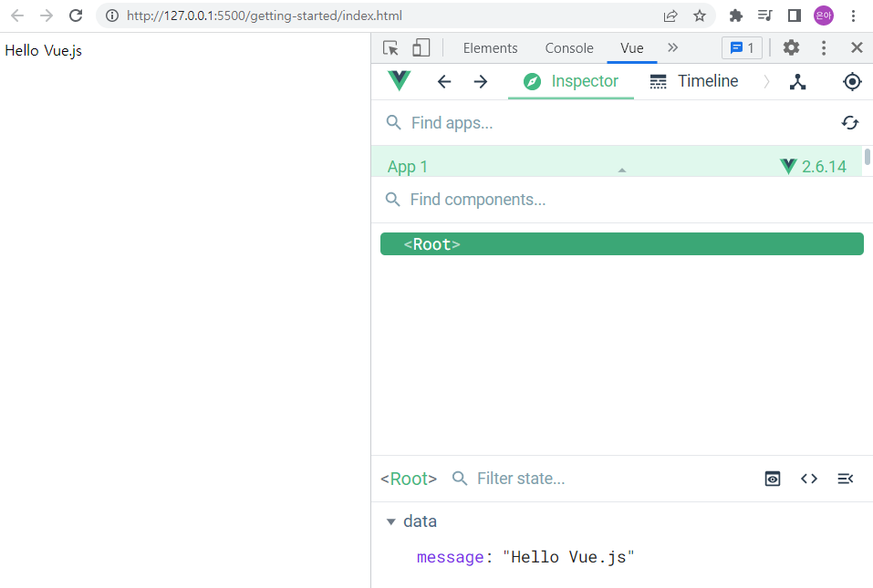This screenshot has width=873, height=588.
Task: Collapse the data section
Action: coord(390,521)
